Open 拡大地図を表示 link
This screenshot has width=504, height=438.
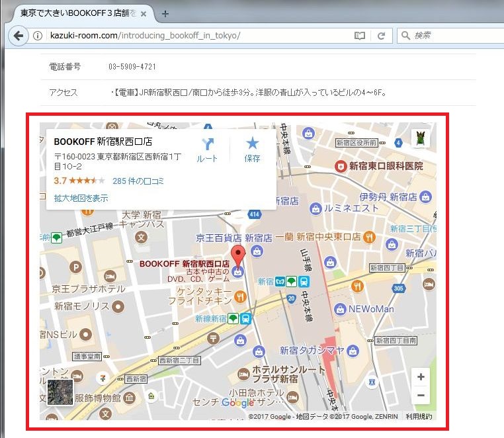[81, 198]
